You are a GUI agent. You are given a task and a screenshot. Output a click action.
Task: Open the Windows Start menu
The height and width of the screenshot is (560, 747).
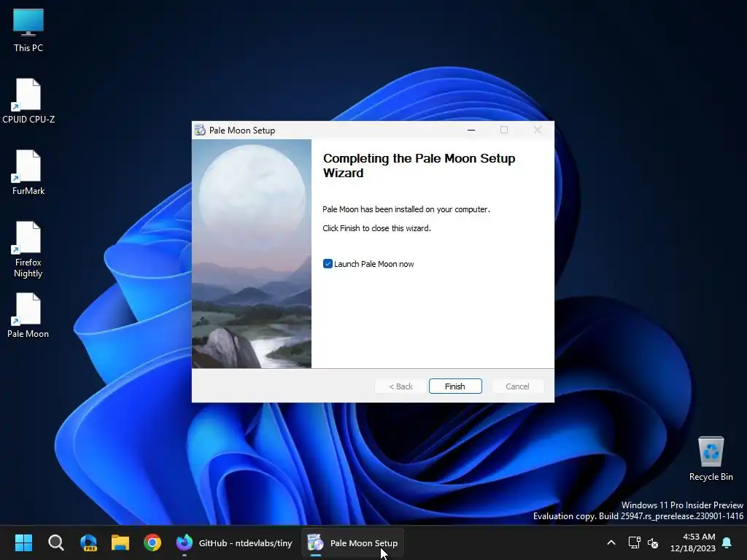tap(23, 542)
